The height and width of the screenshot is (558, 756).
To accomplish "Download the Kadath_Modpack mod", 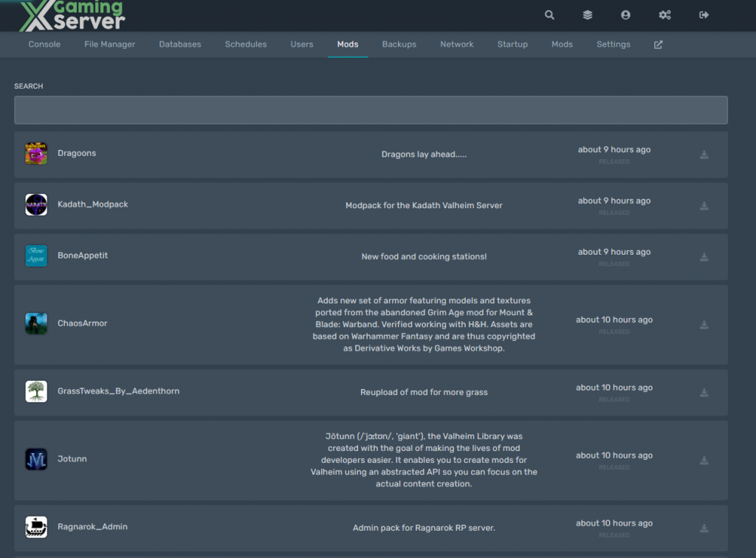I will point(704,206).
